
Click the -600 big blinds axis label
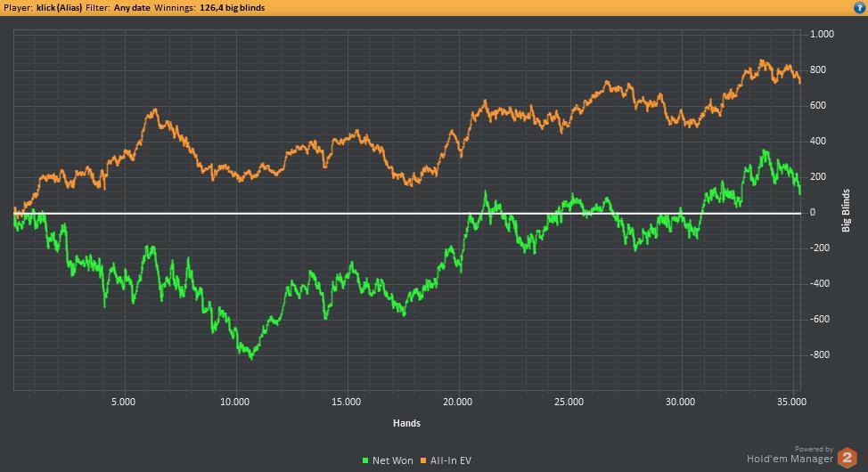(820, 320)
